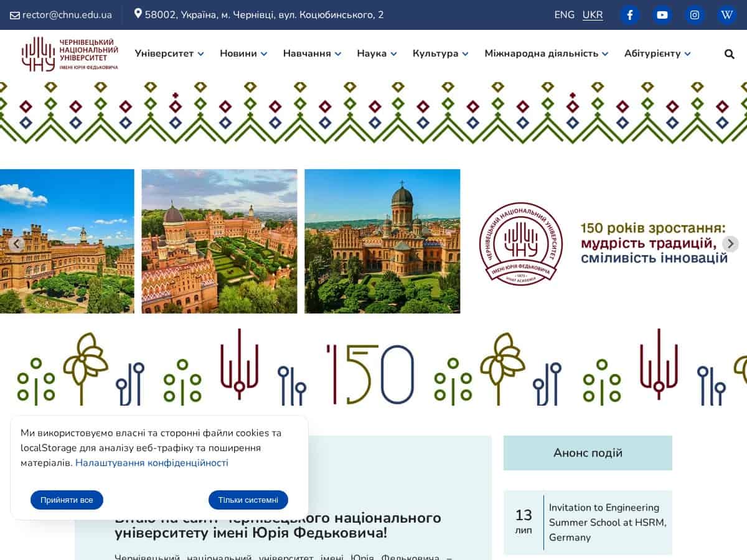Open the Абітурієнту dropdown

tap(657, 54)
